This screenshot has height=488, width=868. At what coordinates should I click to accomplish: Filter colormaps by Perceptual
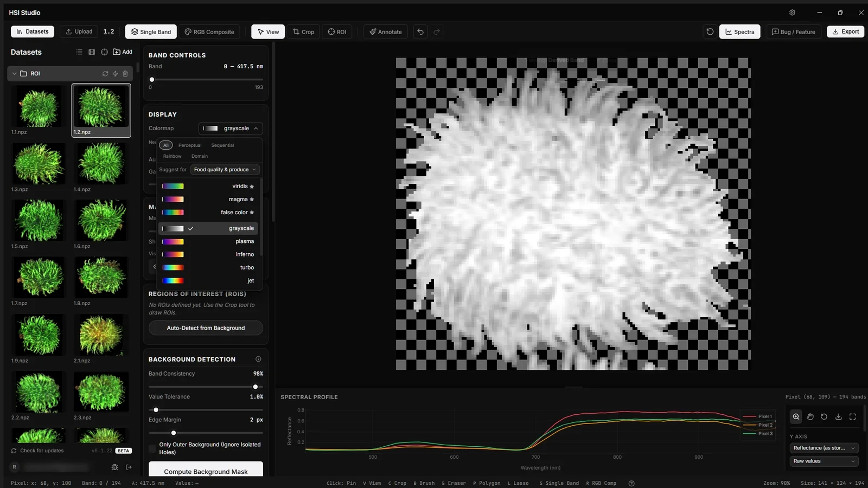[x=190, y=145]
